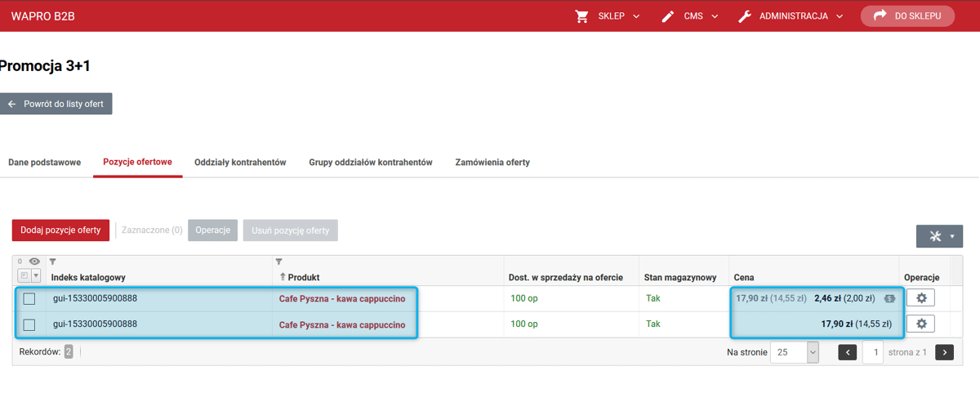This screenshot has height=411, width=980.
Task: Click the Cena column header
Action: (x=744, y=278)
